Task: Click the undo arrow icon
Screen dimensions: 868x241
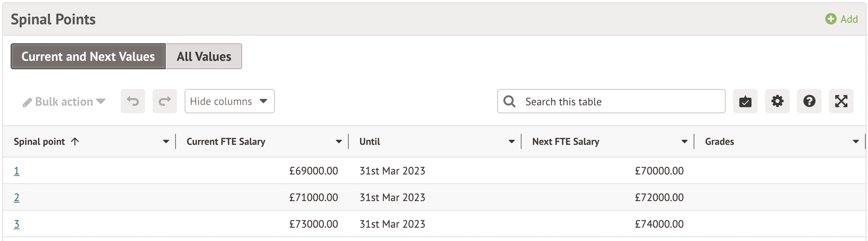Action: pyautogui.click(x=133, y=101)
